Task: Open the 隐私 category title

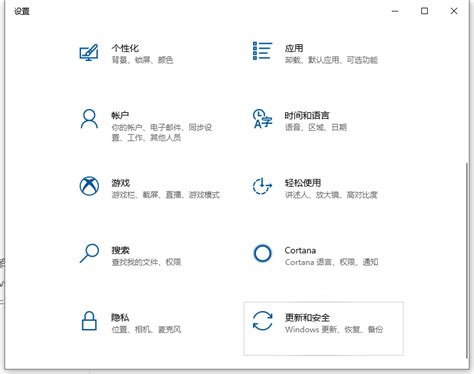Action: 120,318
